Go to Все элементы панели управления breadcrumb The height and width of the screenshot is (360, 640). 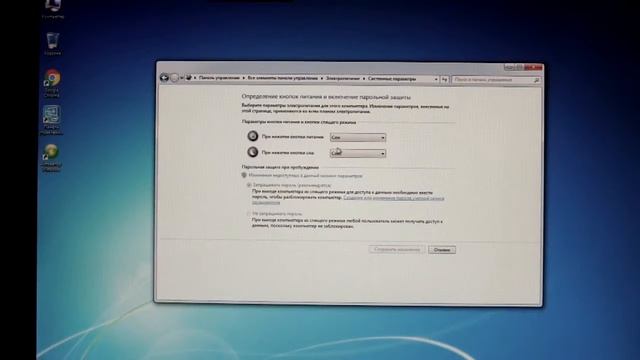click(282, 78)
